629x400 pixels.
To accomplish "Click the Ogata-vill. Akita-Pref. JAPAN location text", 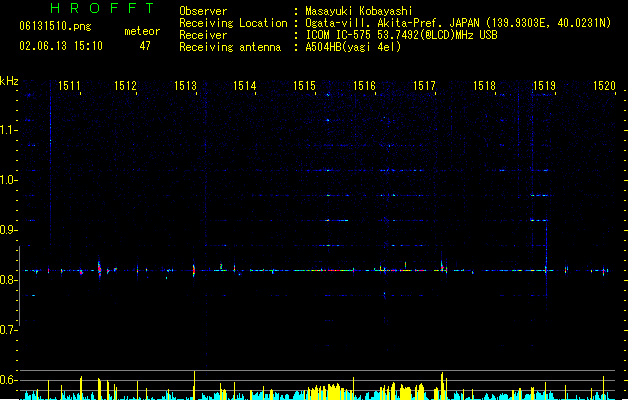I will coord(458,23).
